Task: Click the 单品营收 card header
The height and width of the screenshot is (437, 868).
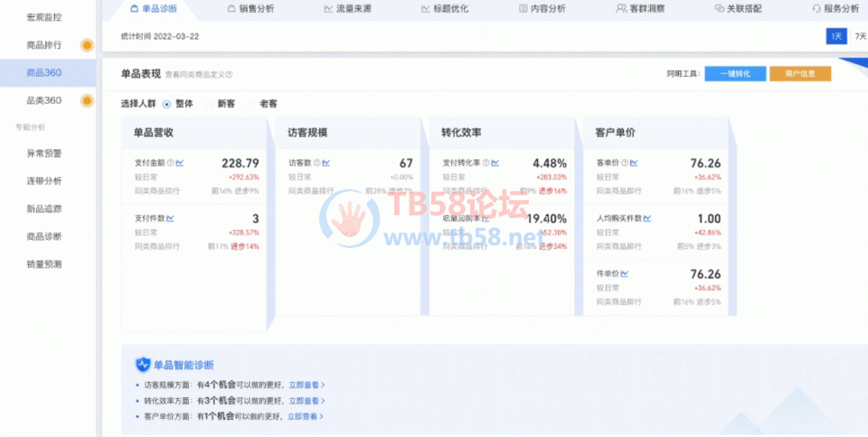Action: coord(194,133)
